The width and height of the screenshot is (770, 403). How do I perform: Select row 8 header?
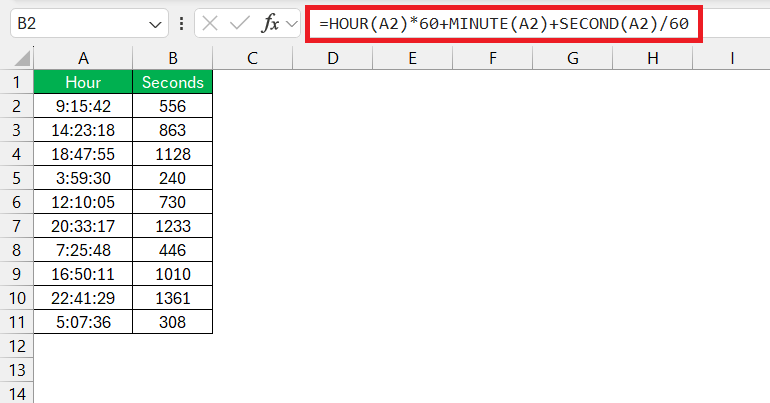click(x=17, y=250)
